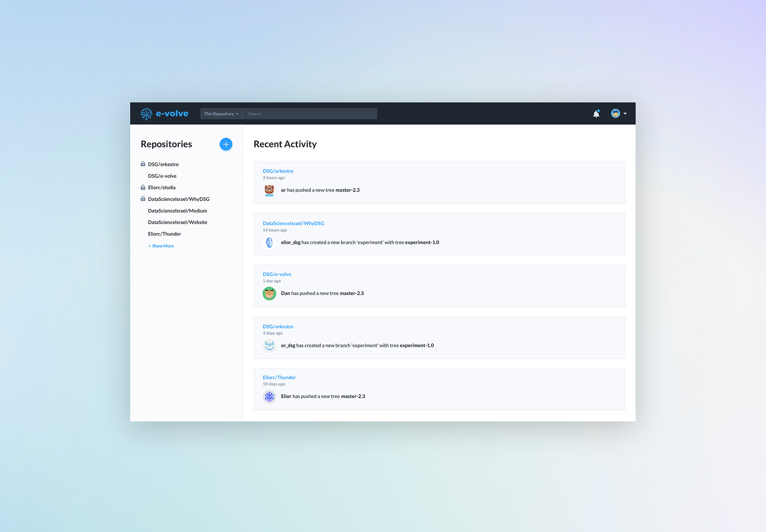Click Dan's green avatar icon
Screen dimensions: 766x532
(x=269, y=294)
